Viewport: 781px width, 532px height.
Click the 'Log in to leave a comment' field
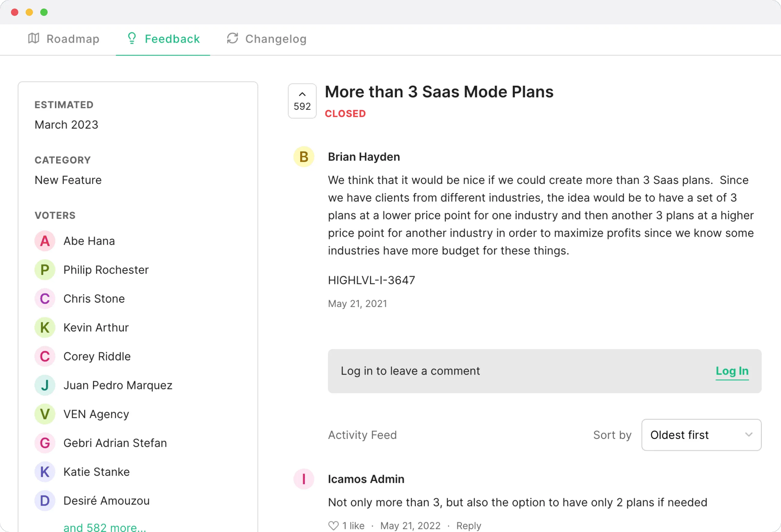pyautogui.click(x=410, y=371)
